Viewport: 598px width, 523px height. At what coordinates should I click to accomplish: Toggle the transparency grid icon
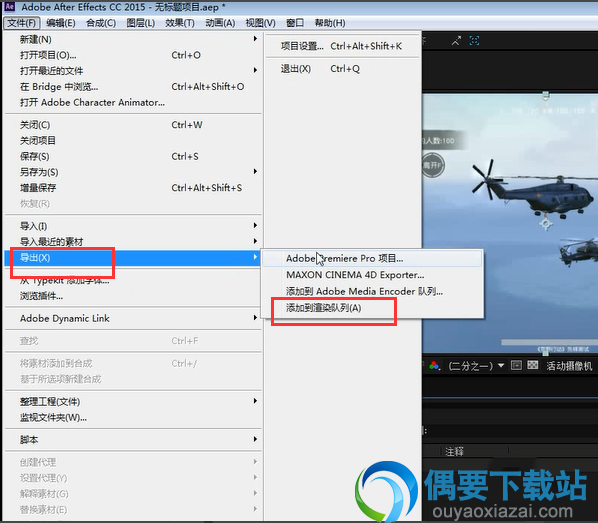click(533, 365)
